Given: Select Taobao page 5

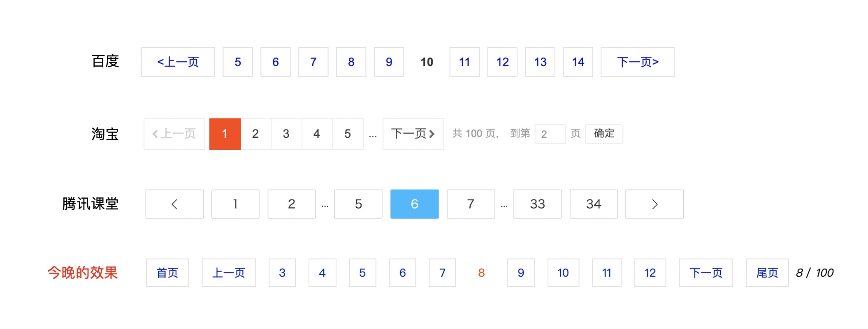Looking at the screenshot, I should coord(348,134).
